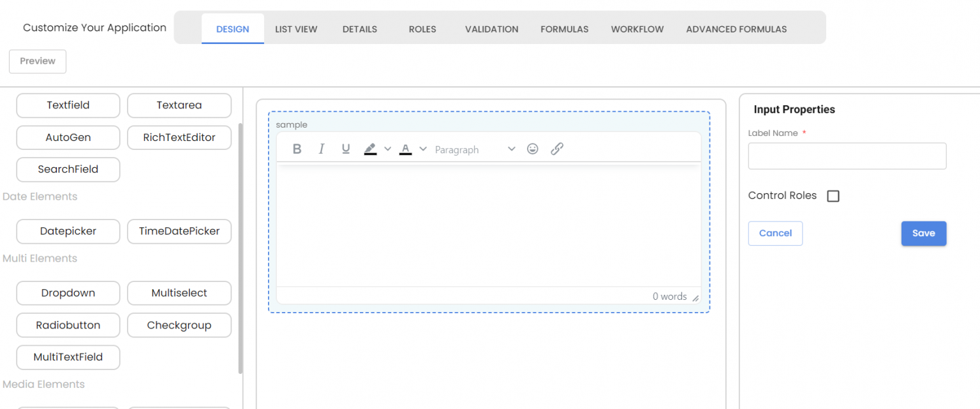
Task: Switch to the WORKFLOW tab
Action: [x=637, y=29]
